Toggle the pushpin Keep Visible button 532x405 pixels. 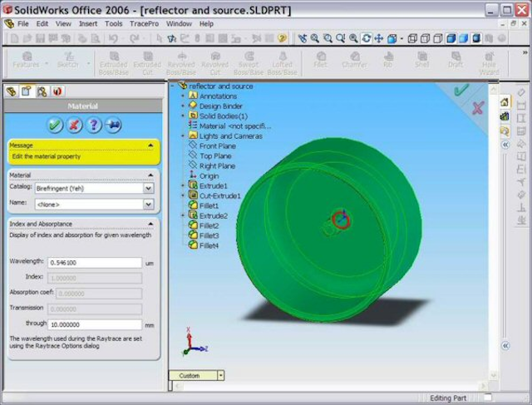point(113,126)
